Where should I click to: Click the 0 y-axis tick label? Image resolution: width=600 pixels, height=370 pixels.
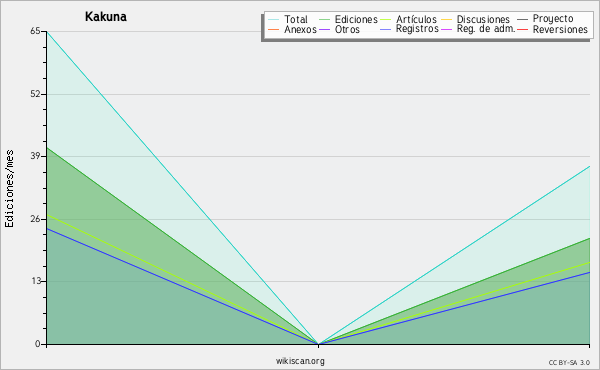38,344
